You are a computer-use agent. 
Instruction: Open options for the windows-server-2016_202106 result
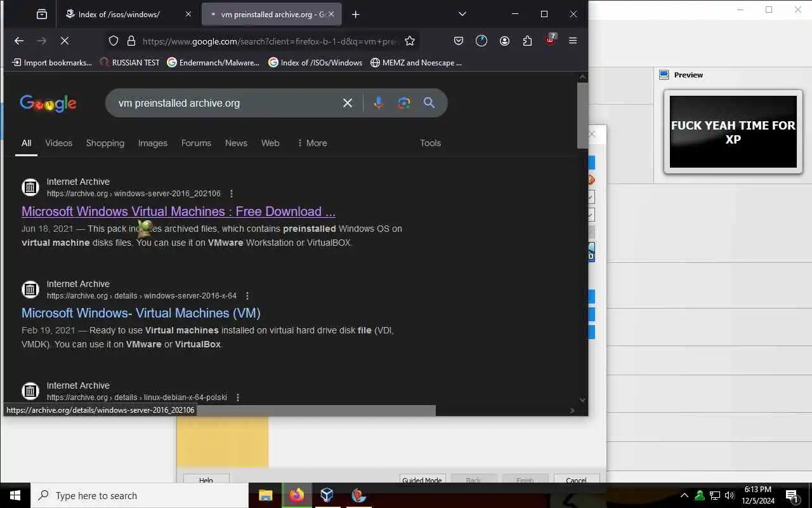(x=232, y=194)
